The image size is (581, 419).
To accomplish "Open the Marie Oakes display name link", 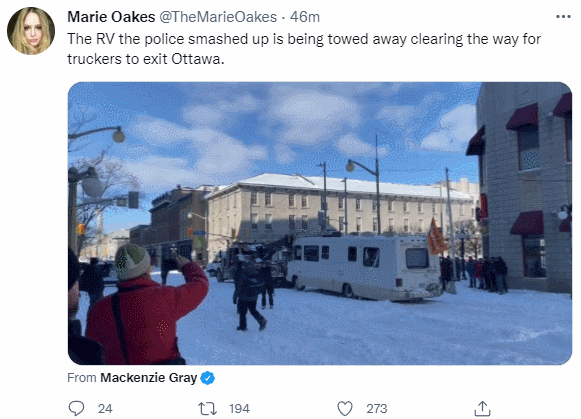I will tap(111, 17).
